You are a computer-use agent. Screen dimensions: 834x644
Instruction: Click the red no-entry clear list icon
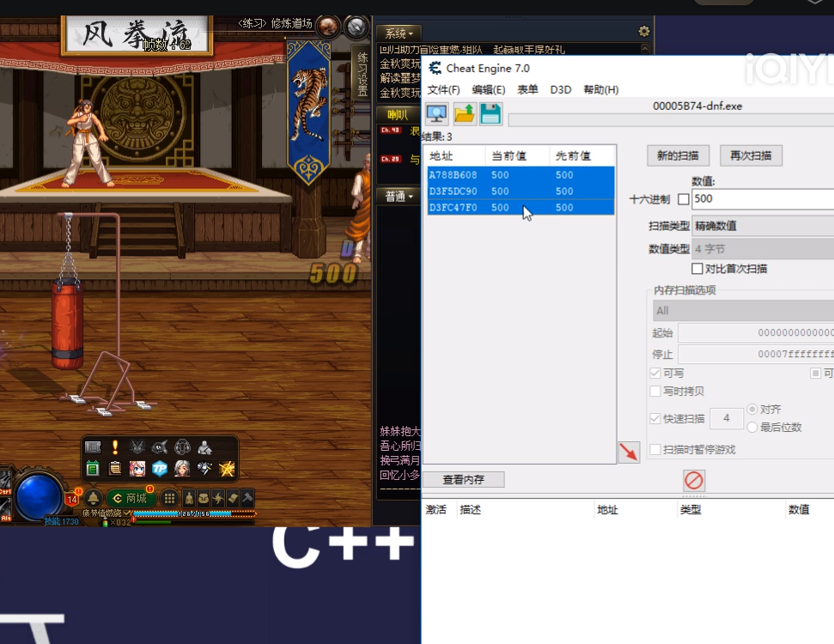click(x=694, y=480)
